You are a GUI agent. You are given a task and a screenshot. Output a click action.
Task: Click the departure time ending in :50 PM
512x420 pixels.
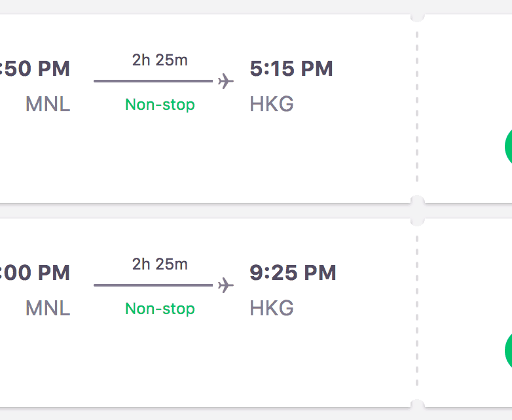[36, 69]
